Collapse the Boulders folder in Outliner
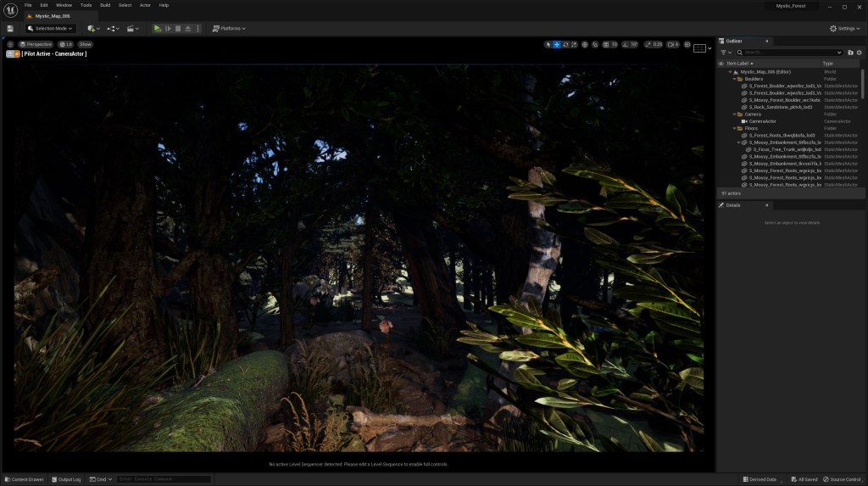 (x=734, y=79)
